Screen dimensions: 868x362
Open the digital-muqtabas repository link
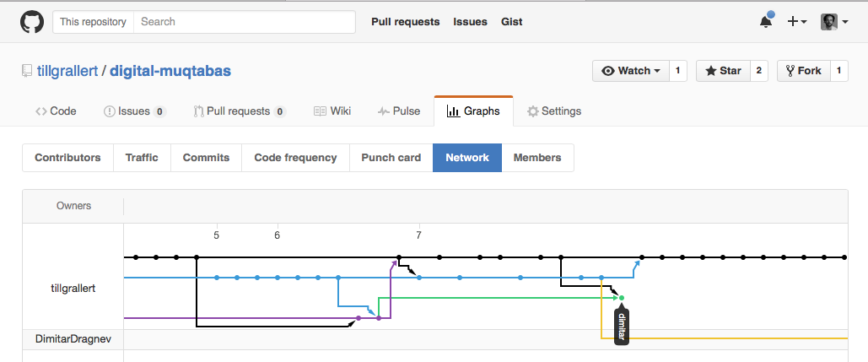pos(170,71)
